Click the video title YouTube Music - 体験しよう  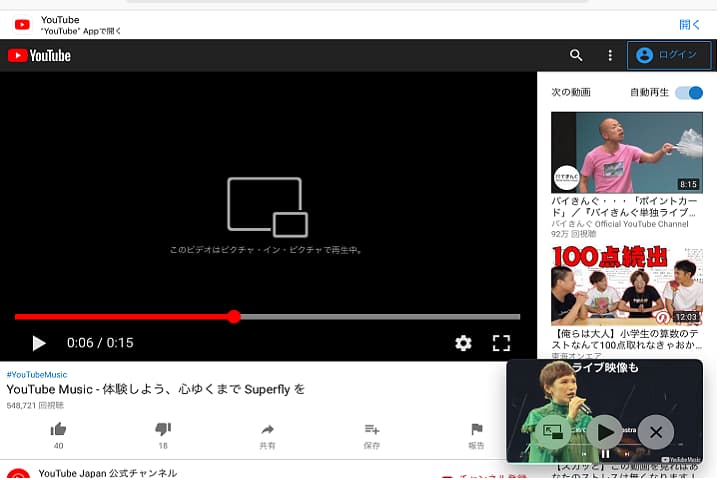tap(156, 390)
